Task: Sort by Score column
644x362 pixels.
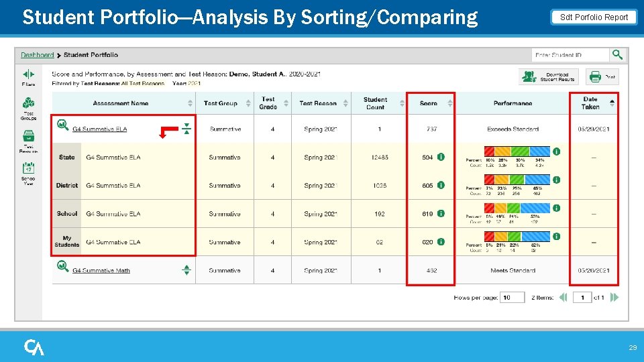Action: pyautogui.click(x=449, y=103)
